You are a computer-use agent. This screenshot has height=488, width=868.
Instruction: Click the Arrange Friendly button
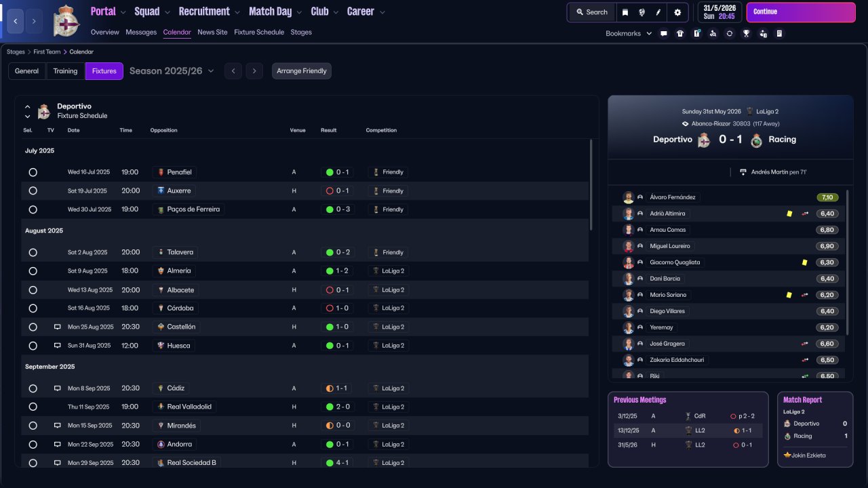[302, 71]
